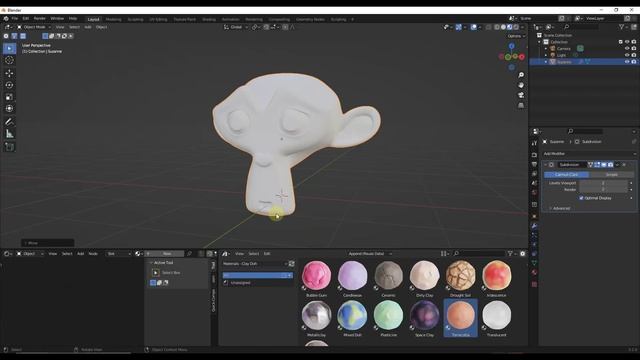The image size is (640, 360).
Task: Click the Blender logo menu icon
Action: click(6, 19)
